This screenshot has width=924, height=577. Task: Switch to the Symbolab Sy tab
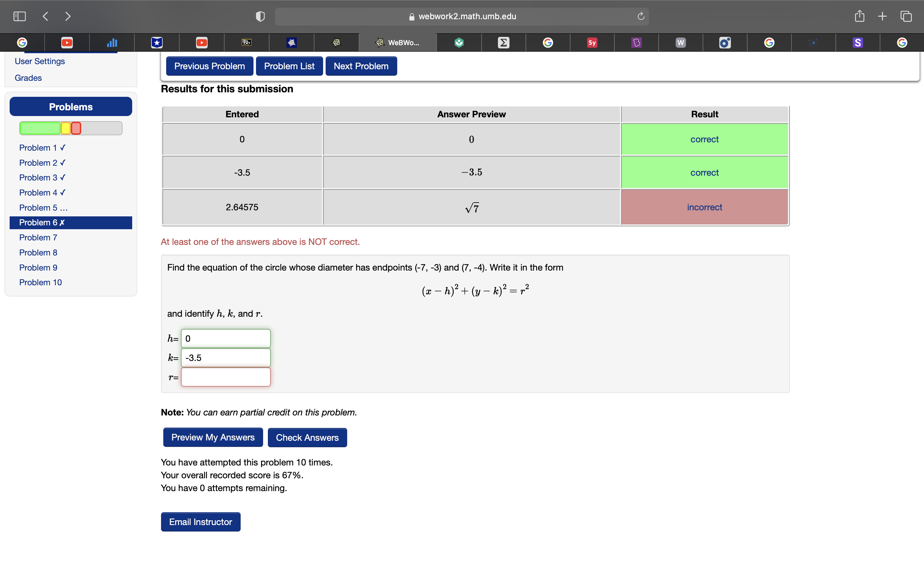[x=592, y=43]
